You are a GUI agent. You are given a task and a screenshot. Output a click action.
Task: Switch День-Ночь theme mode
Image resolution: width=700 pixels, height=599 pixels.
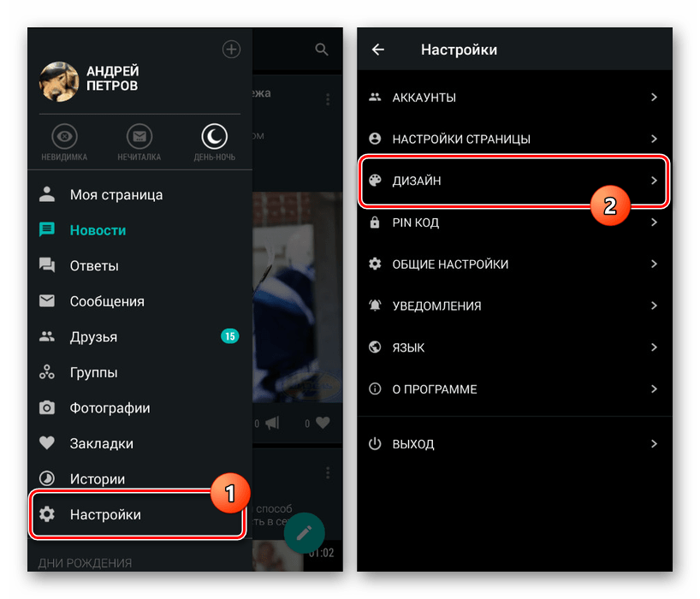pos(214,137)
